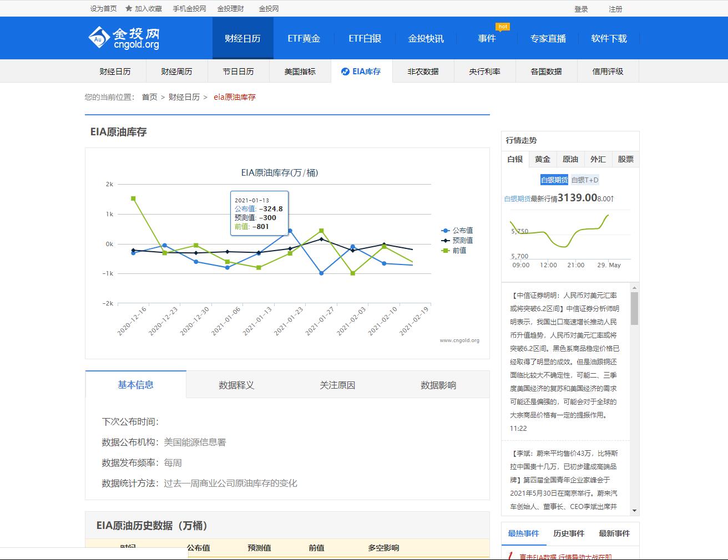Toggle off the 前值 series in legend
The image size is (728, 560).
pyautogui.click(x=460, y=250)
